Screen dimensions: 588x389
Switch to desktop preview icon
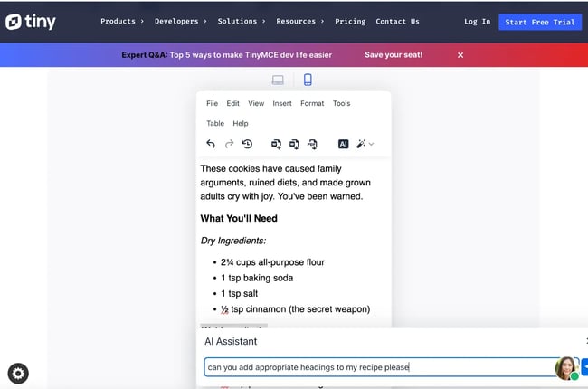tap(278, 80)
